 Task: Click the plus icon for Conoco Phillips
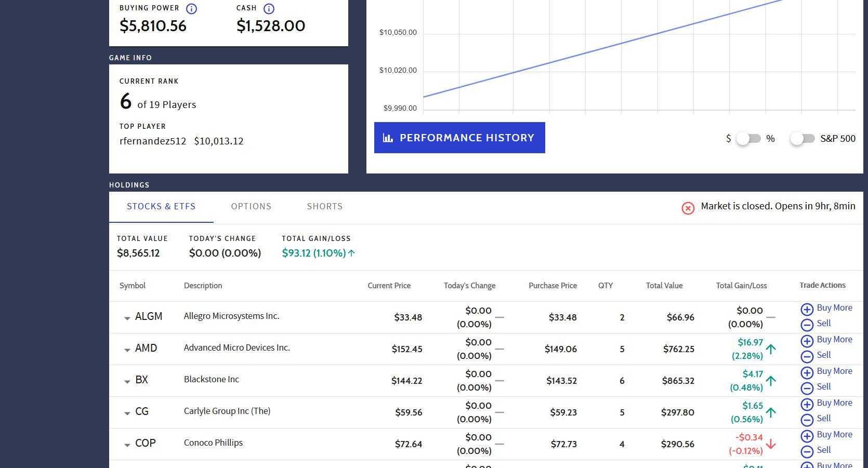(807, 436)
